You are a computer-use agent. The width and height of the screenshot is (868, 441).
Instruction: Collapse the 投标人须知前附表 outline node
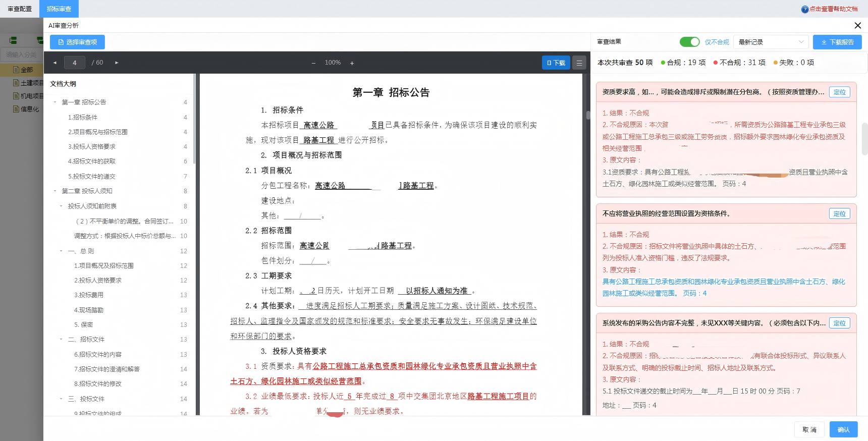tap(61, 206)
